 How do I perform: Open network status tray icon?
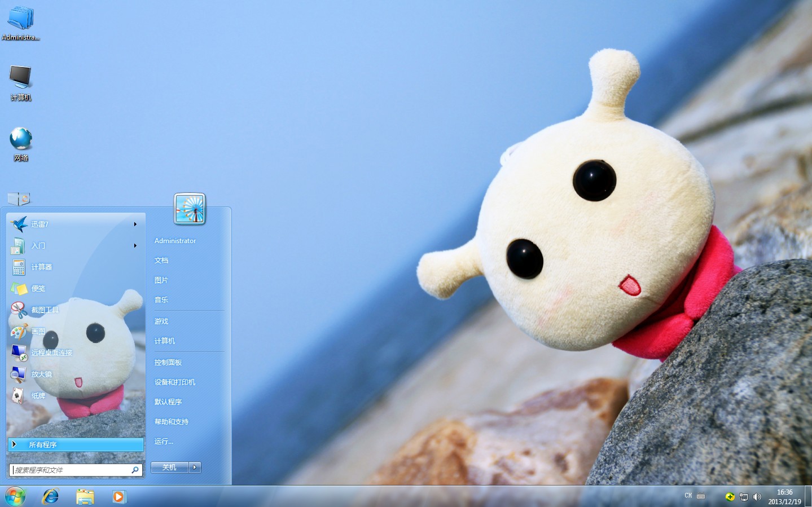click(744, 497)
